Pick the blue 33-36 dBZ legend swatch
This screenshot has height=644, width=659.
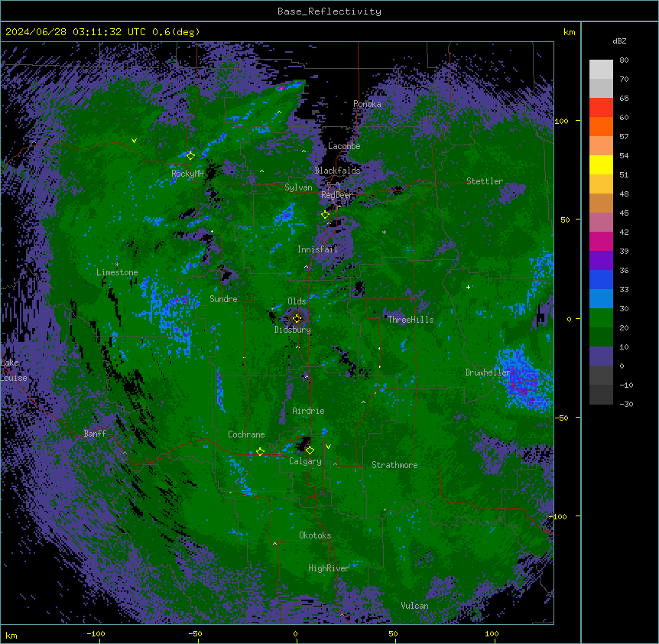601,279
